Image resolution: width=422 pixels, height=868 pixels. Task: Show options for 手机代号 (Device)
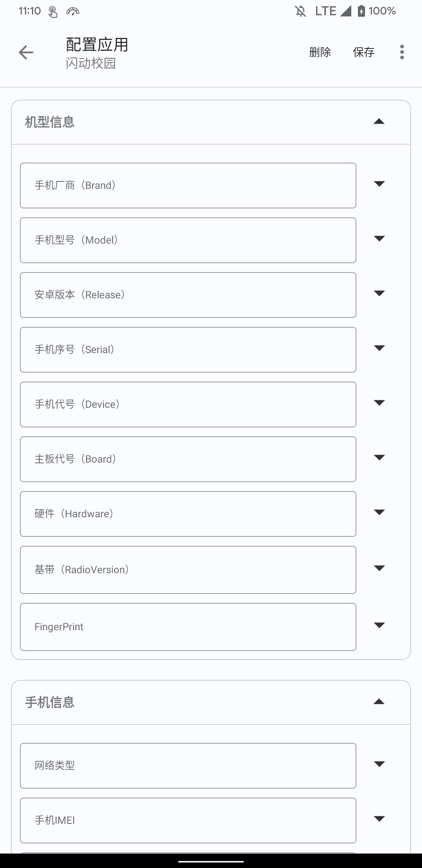point(379,403)
